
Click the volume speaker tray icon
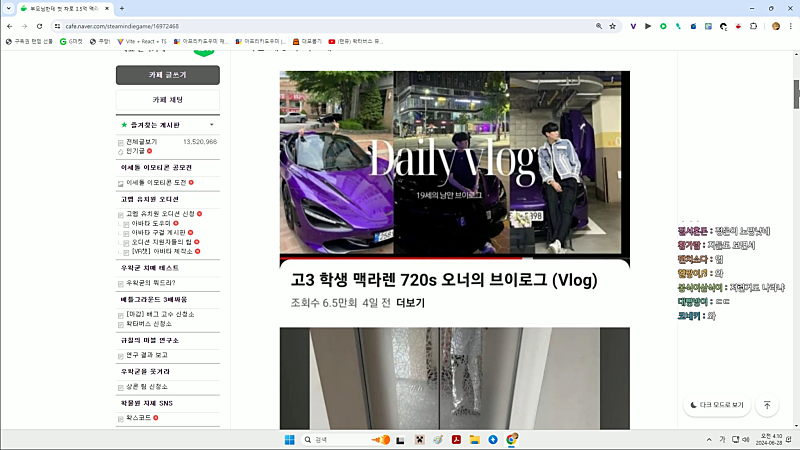pos(745,440)
